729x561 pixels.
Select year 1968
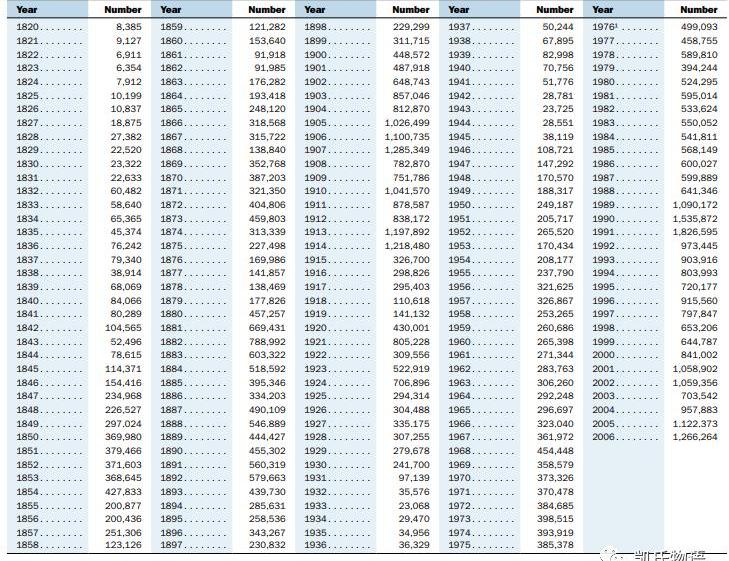pyautogui.click(x=460, y=451)
